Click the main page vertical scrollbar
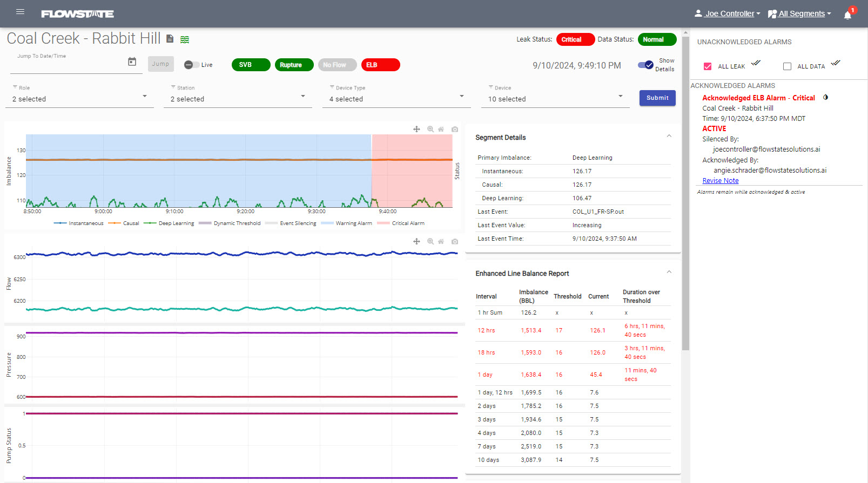Viewport: 868px width, 483px height. (x=685, y=193)
